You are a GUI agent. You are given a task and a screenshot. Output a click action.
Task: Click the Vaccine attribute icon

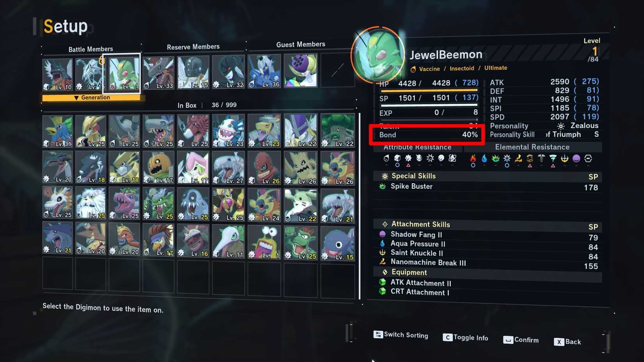click(413, 69)
